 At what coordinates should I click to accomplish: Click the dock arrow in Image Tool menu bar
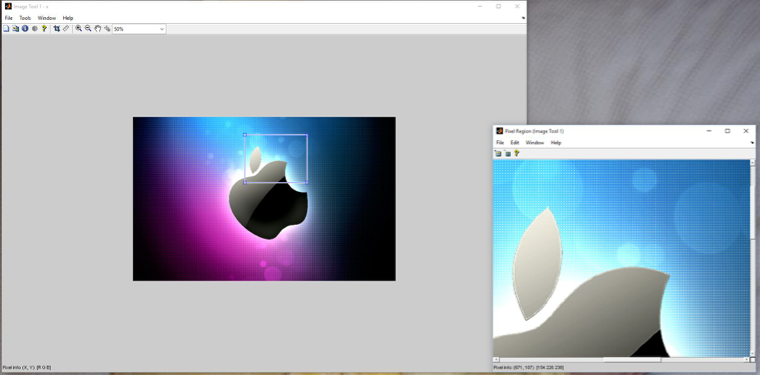[x=523, y=18]
